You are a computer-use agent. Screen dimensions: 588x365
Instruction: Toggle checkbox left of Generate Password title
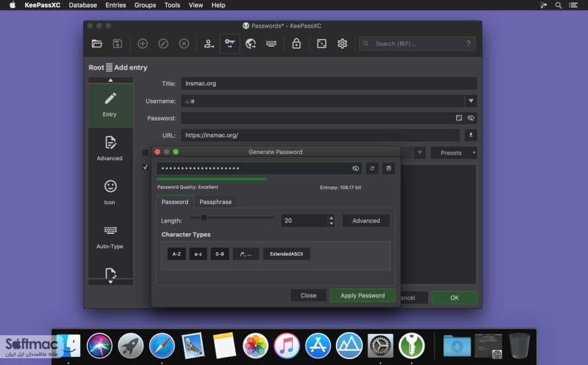click(x=145, y=152)
